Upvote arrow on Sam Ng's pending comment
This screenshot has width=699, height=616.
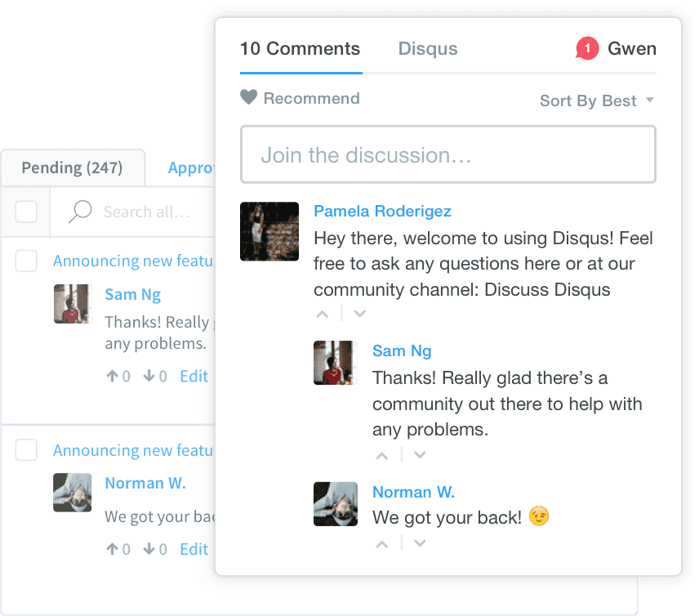(112, 377)
